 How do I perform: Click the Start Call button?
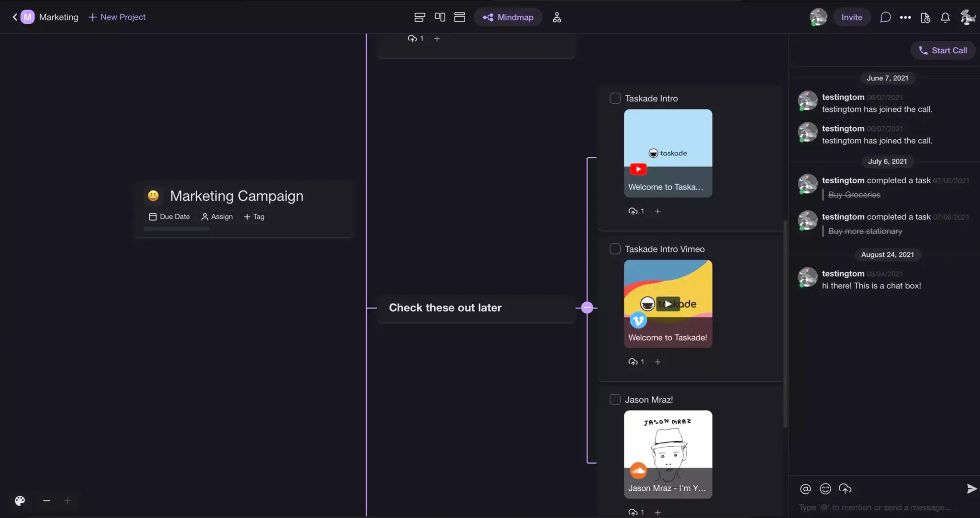[x=943, y=50]
